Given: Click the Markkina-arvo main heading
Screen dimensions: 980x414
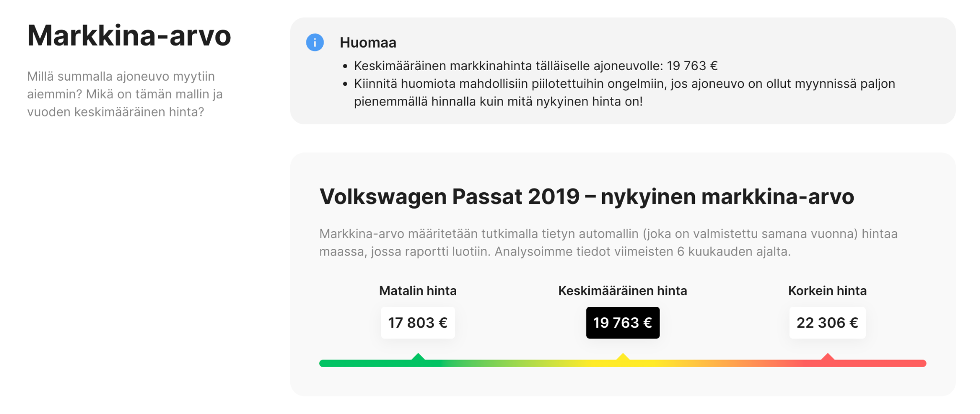Looking at the screenshot, I should [129, 36].
